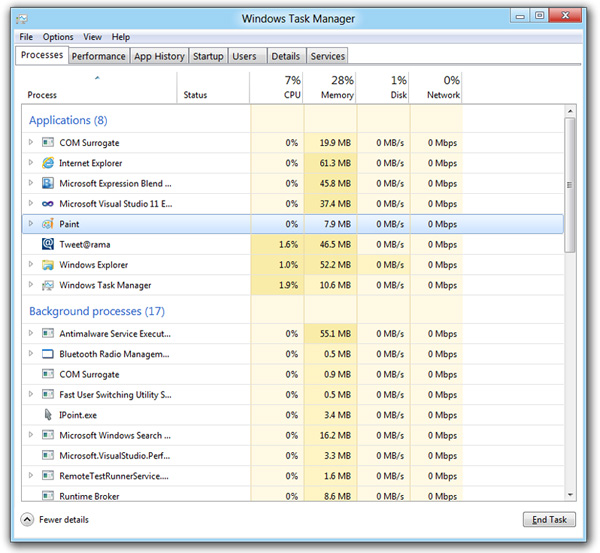
Task: Select the Runtime Broker process name
Action: [89, 496]
